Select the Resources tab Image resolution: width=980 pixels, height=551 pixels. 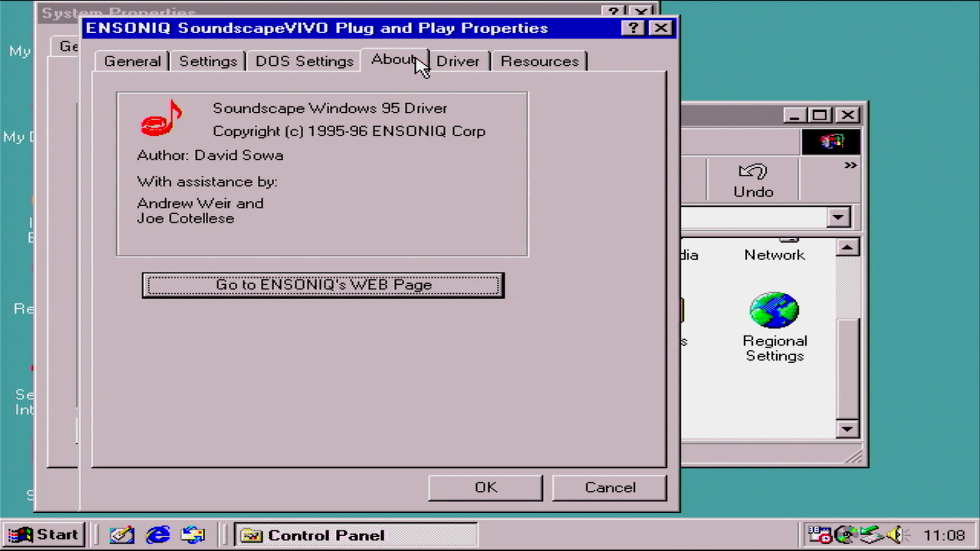pyautogui.click(x=539, y=61)
